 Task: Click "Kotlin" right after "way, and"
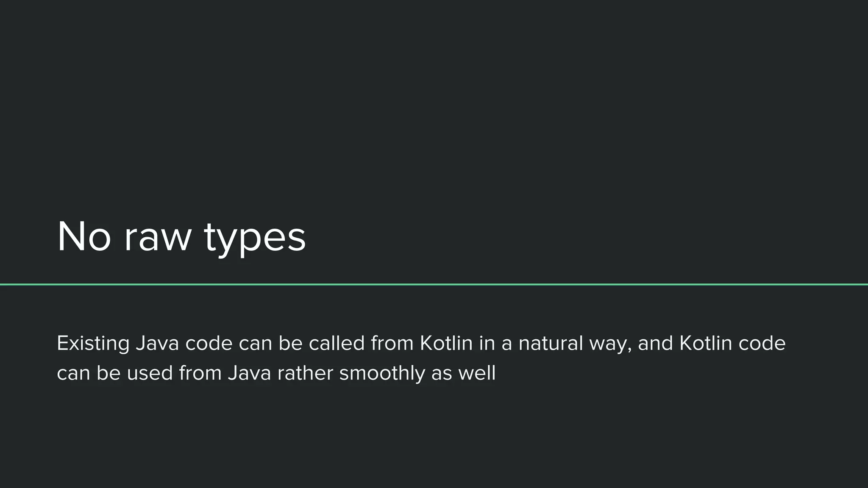point(706,343)
